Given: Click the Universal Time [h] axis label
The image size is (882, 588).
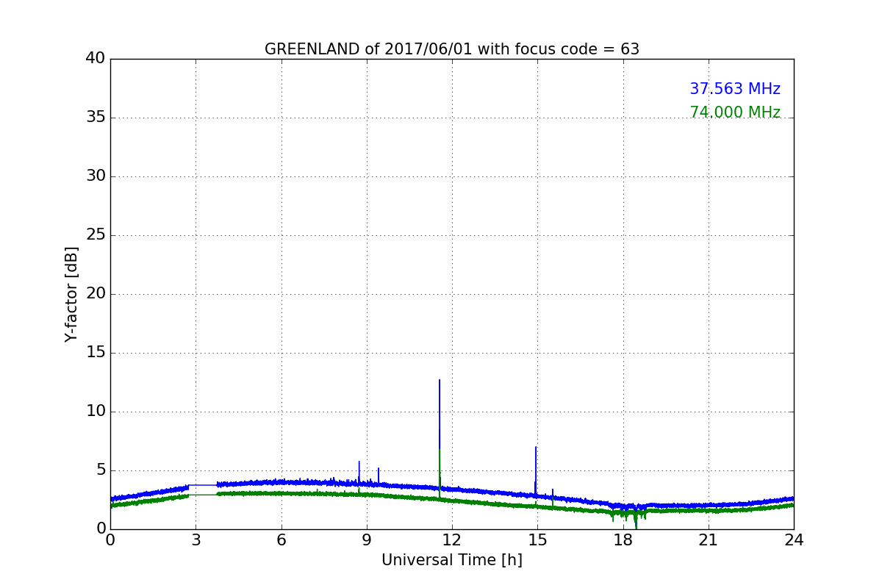Looking at the screenshot, I should (x=452, y=560).
